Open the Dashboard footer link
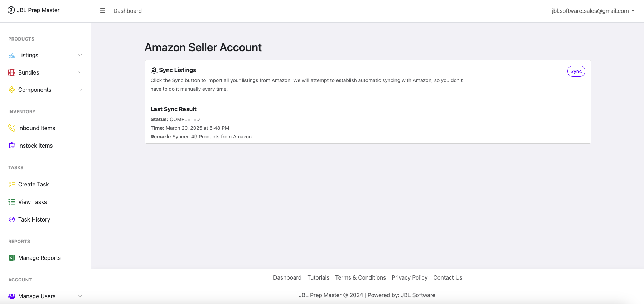Image resolution: width=644 pixels, height=304 pixels. click(x=287, y=277)
